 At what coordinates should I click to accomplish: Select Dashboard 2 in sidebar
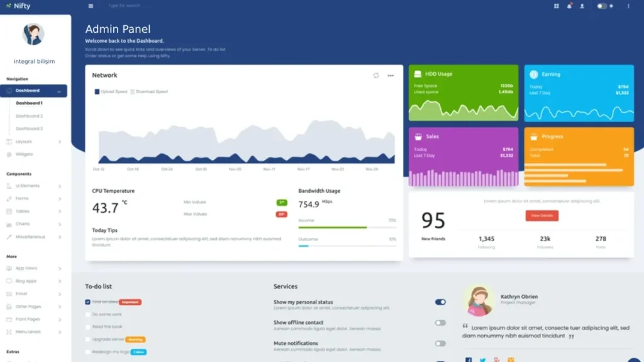[30, 116]
